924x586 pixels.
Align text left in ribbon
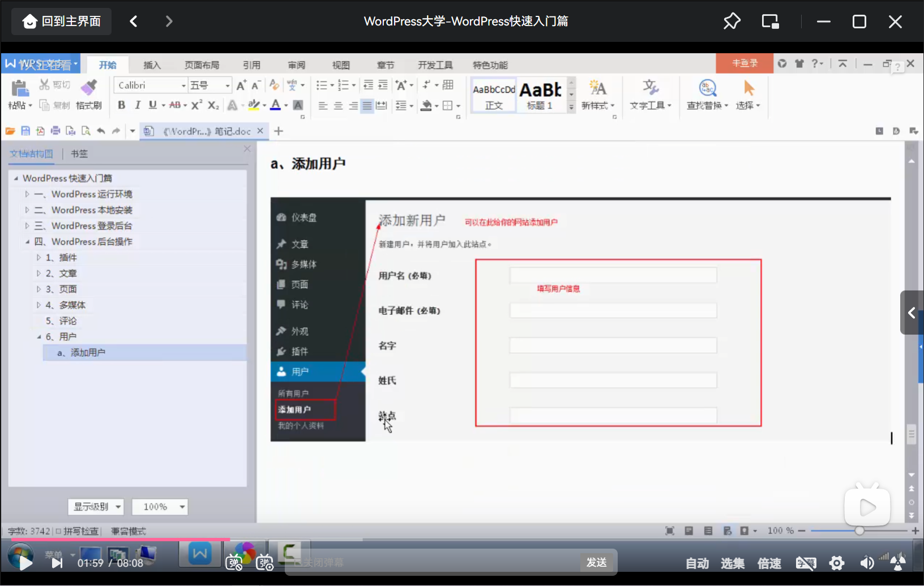coord(323,105)
